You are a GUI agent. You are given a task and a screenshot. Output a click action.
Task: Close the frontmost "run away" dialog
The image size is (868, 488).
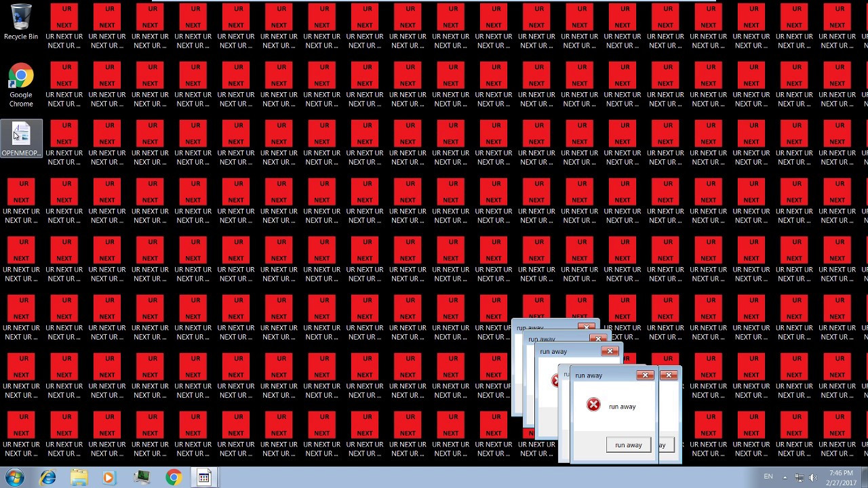coord(645,375)
